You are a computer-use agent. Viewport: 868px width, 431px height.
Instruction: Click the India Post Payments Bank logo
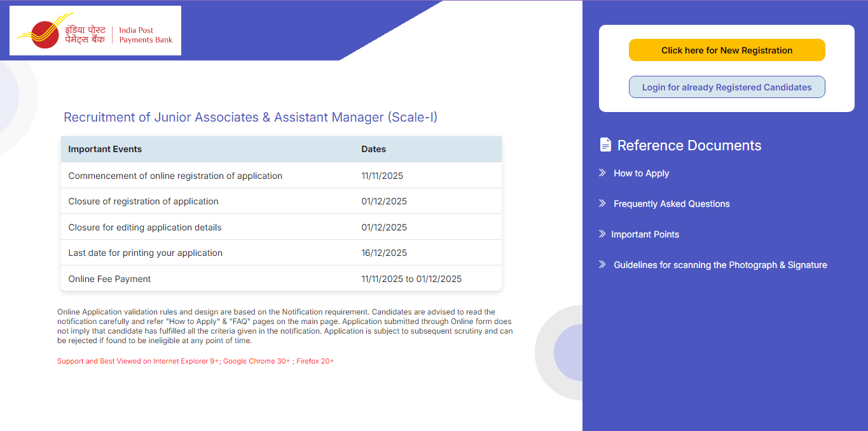[94, 30]
